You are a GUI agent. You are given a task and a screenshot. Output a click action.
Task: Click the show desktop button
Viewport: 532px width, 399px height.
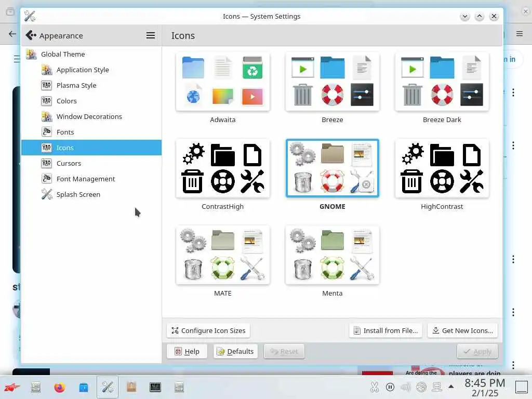click(x=522, y=387)
